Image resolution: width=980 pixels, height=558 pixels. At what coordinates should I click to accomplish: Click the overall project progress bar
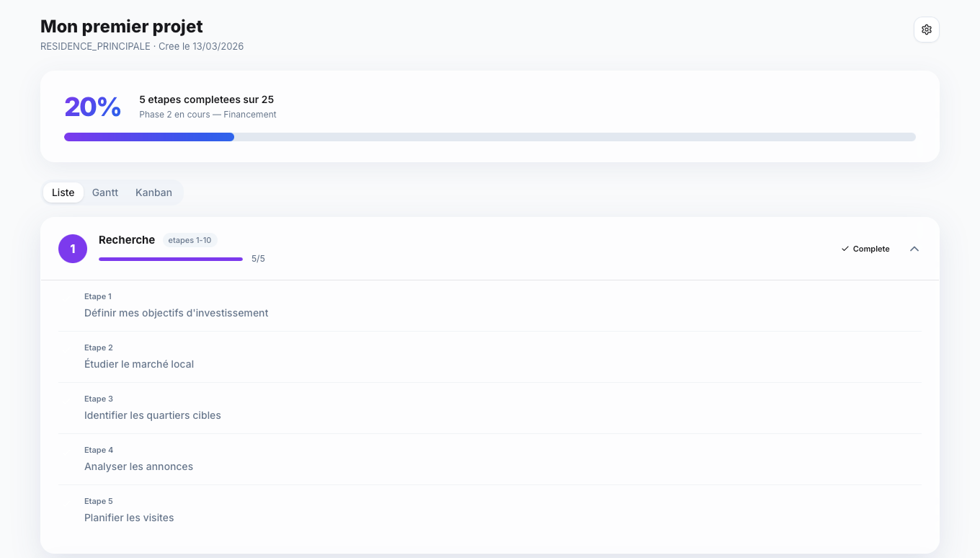point(489,137)
